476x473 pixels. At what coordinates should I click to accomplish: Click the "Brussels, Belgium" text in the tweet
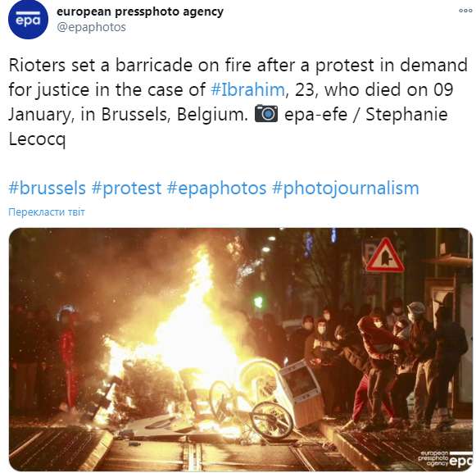coord(175,115)
